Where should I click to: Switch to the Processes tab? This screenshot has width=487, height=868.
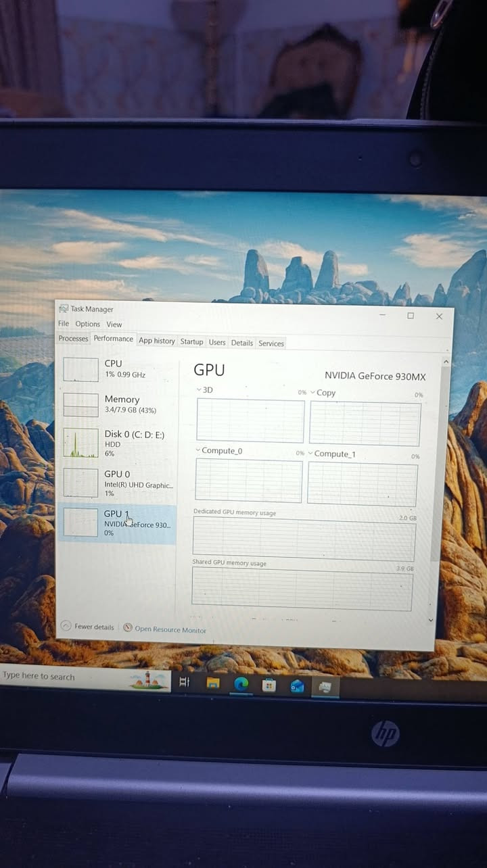point(73,339)
